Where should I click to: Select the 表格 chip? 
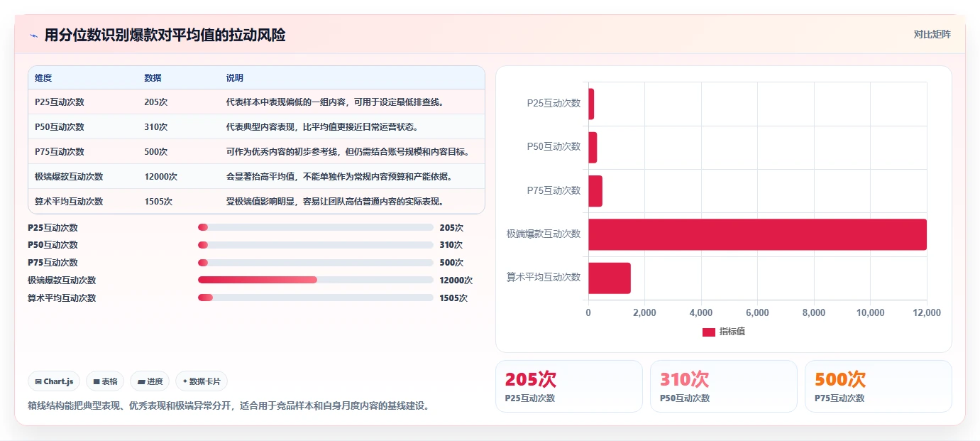105,381
